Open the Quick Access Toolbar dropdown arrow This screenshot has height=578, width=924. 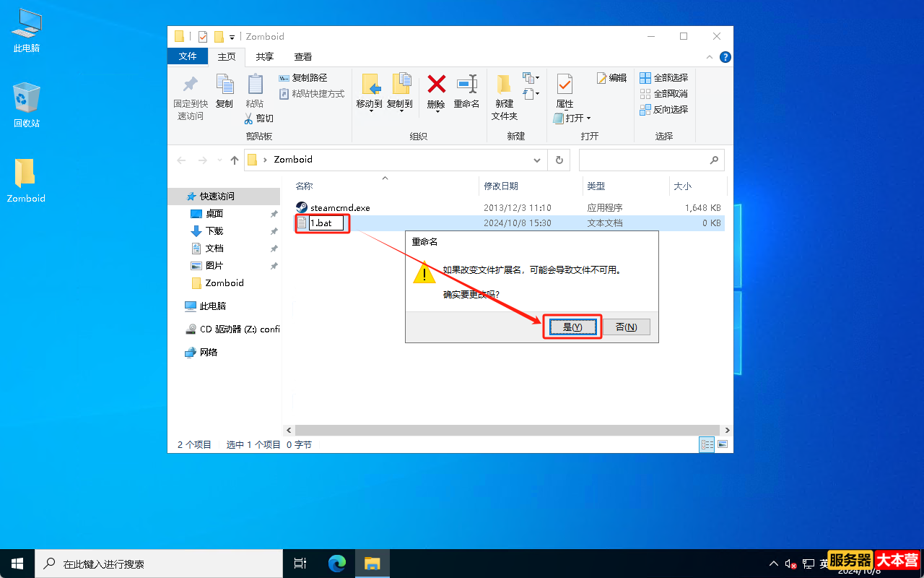click(232, 37)
